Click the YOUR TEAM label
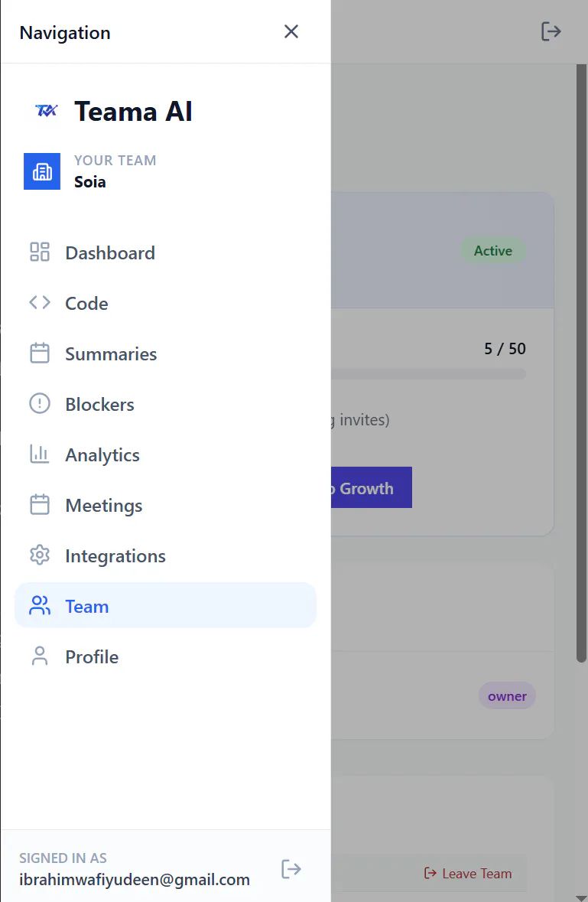 (115, 161)
